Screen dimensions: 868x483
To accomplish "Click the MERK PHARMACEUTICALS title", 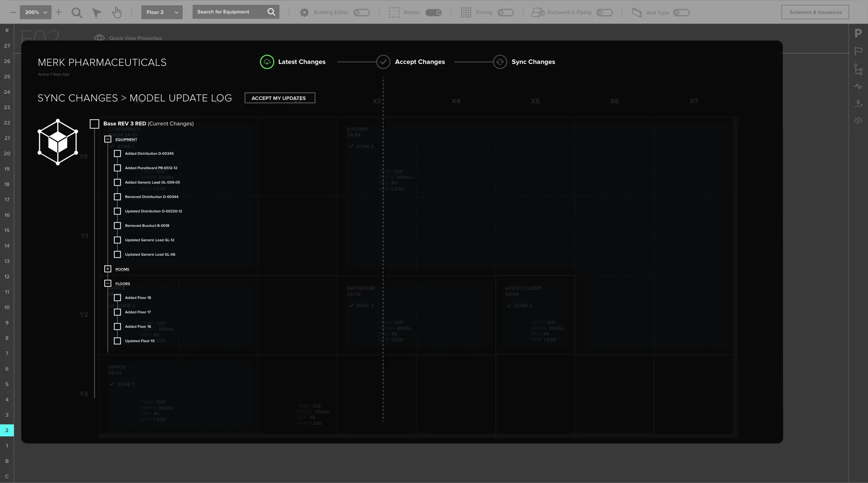I will (102, 62).
